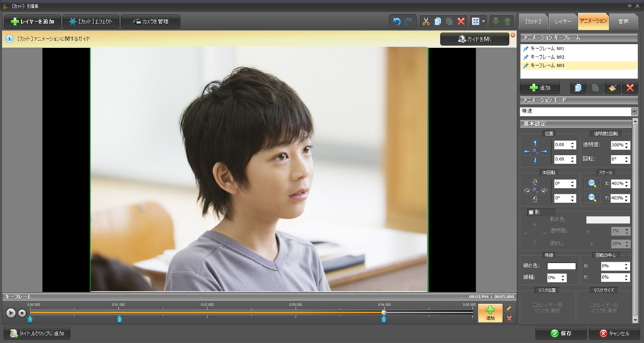Click the undo arrow icon
Screen dimensions: 644x343
point(396,22)
